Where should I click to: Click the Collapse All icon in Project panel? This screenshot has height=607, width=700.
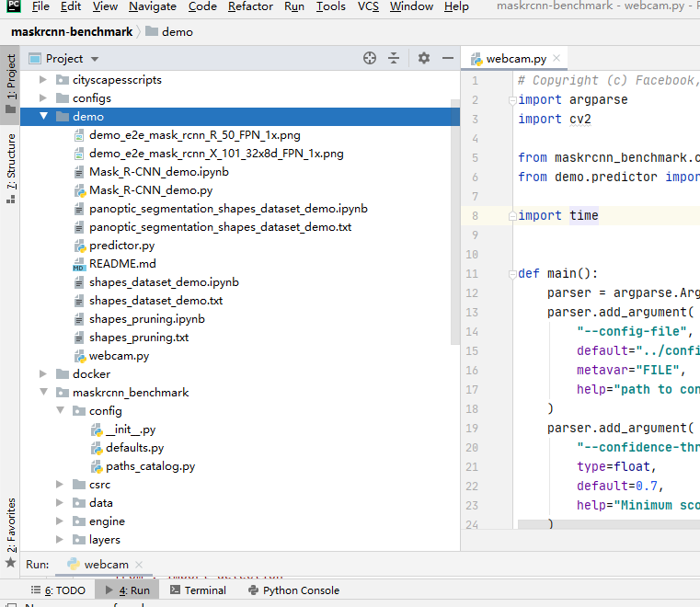coord(394,58)
